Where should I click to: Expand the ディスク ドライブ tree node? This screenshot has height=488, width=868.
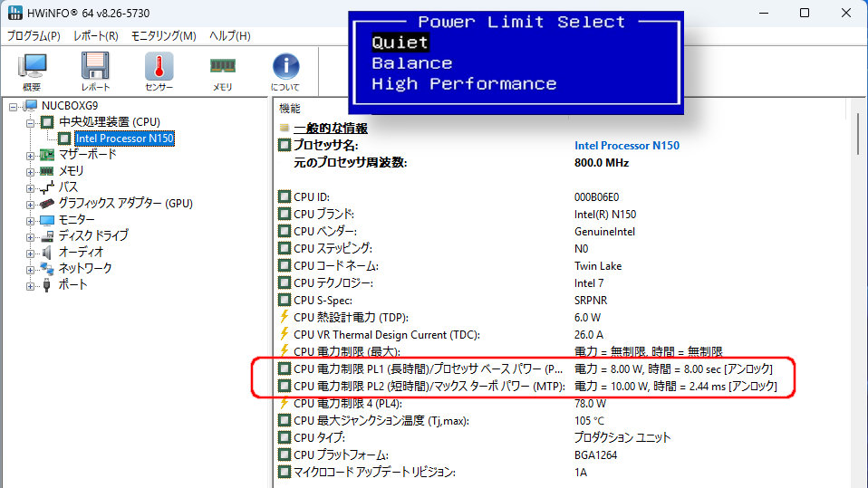31,237
